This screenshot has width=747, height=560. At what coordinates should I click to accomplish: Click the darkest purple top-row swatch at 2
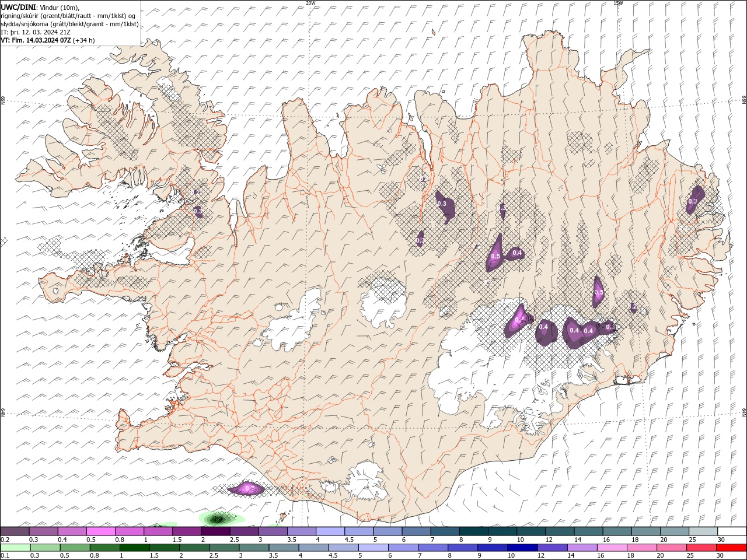pyautogui.click(x=215, y=531)
